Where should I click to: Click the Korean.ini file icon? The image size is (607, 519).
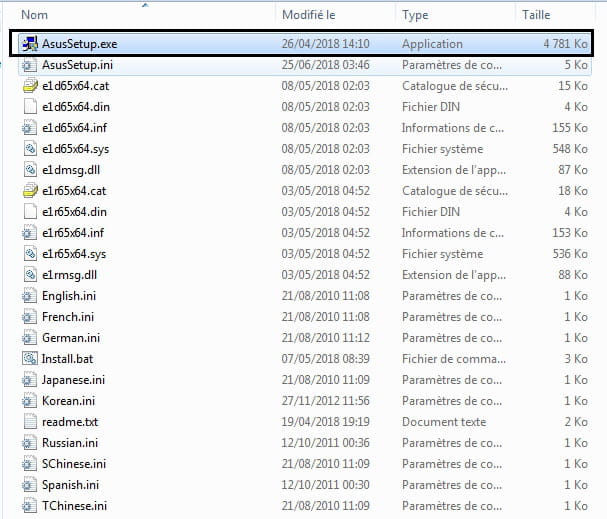30,401
